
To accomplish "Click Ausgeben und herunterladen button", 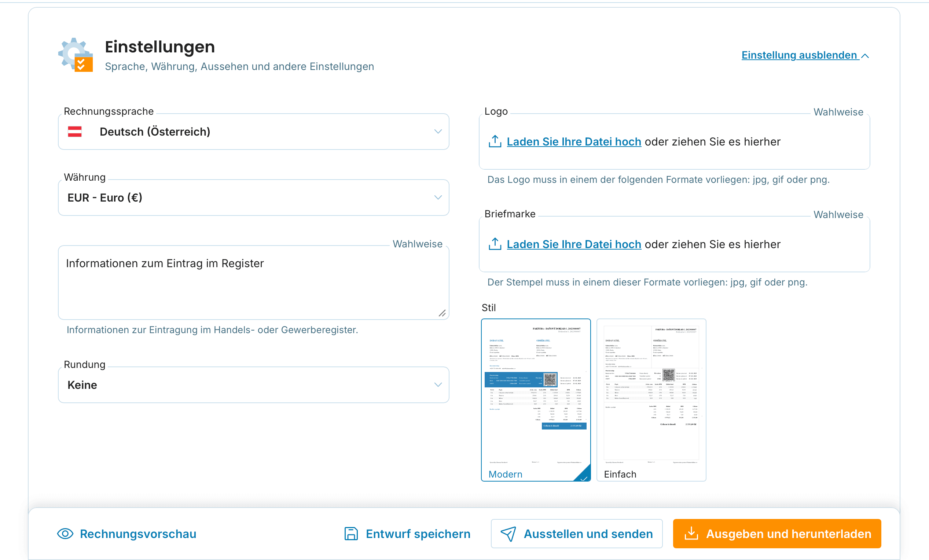I will point(777,534).
